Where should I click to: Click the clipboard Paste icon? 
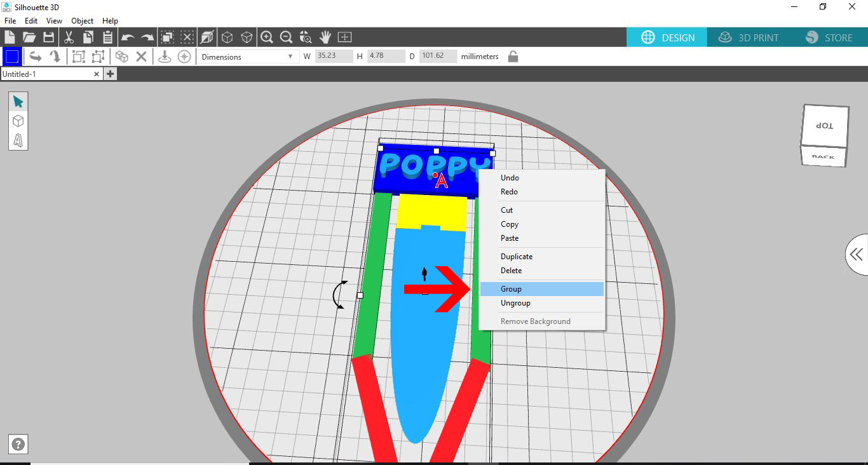coord(107,37)
